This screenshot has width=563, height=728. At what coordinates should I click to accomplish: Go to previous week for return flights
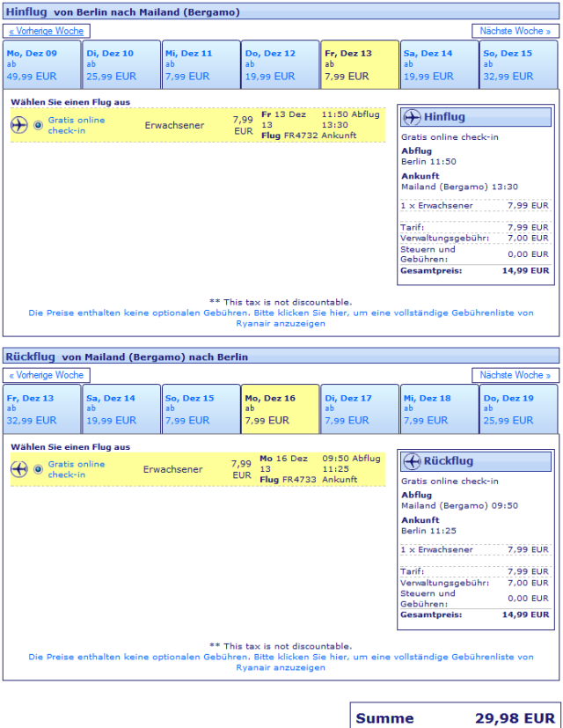click(48, 375)
